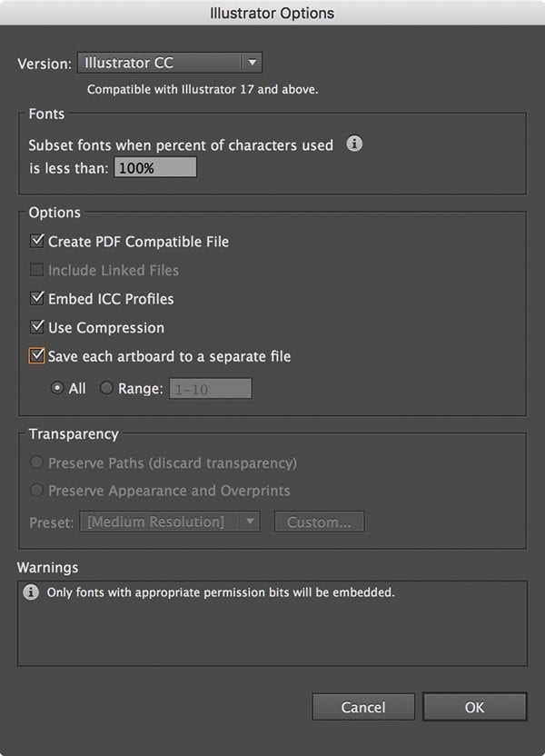
Task: Open the Preset Medium Resolution dropdown
Action: (x=170, y=522)
